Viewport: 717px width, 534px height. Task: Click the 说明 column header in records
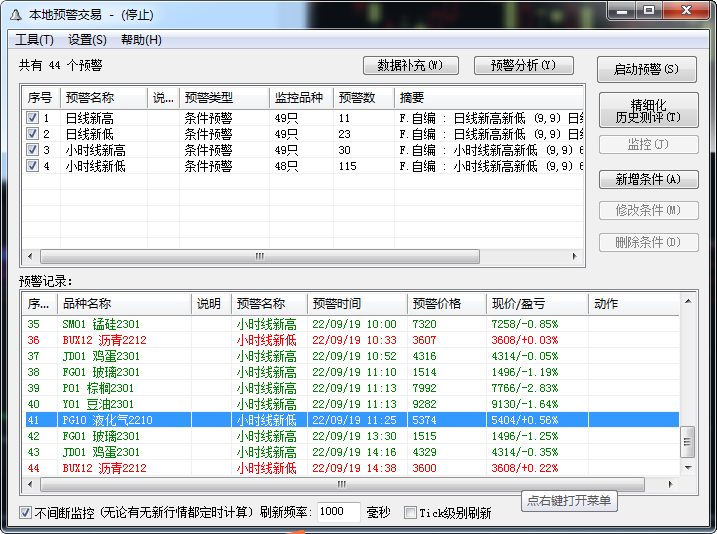point(211,304)
